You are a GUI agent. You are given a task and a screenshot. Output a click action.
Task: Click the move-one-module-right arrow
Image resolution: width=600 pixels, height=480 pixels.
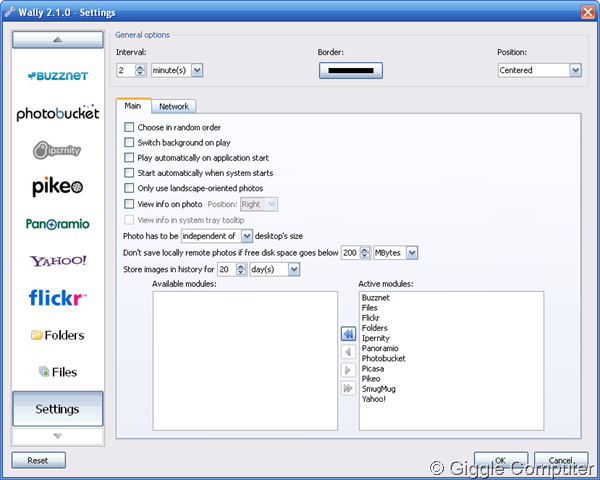(x=348, y=370)
